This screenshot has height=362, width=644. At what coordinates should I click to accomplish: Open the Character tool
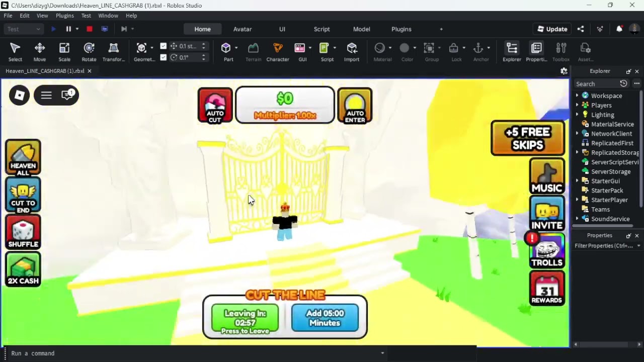pyautogui.click(x=278, y=52)
